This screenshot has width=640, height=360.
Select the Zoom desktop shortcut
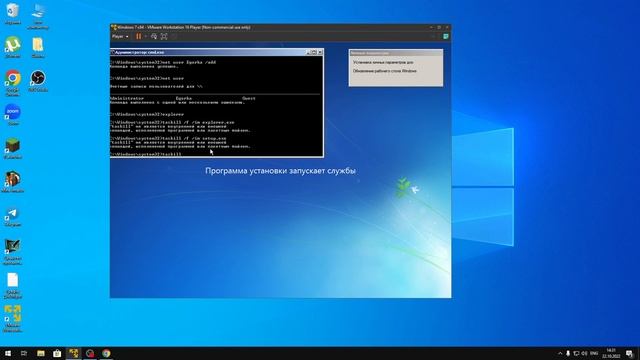click(x=13, y=114)
